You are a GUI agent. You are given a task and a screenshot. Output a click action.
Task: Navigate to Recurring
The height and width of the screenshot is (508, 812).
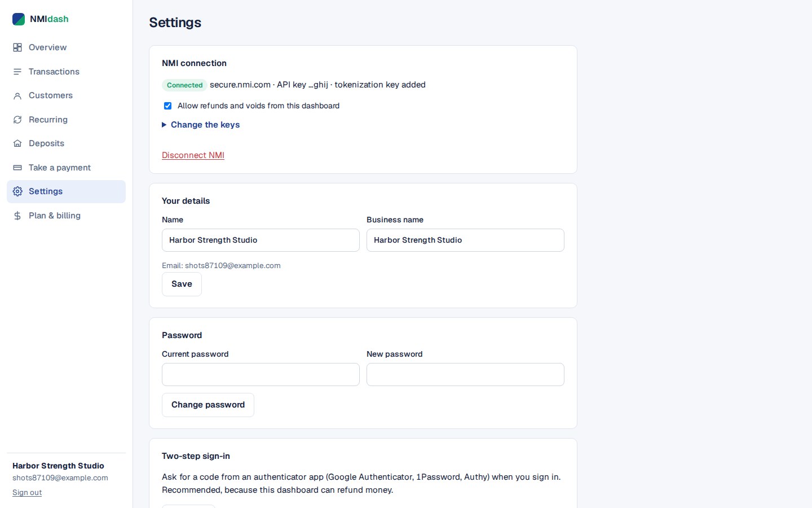click(66, 120)
